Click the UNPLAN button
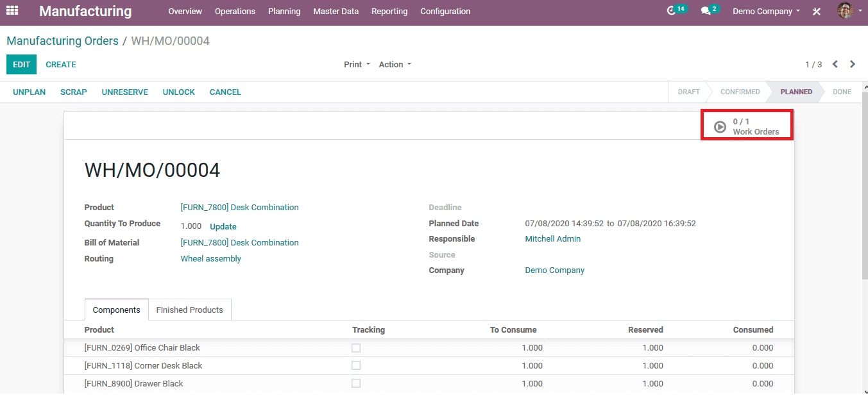The image size is (868, 398). click(x=30, y=92)
